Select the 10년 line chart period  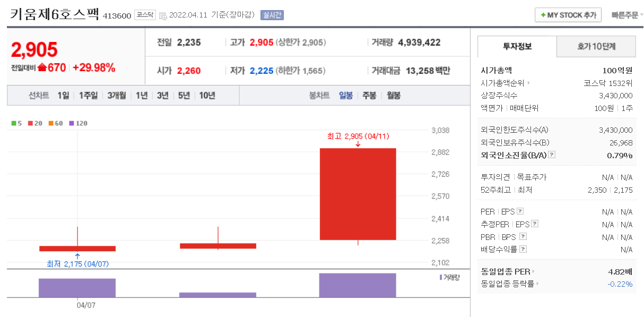[207, 96]
